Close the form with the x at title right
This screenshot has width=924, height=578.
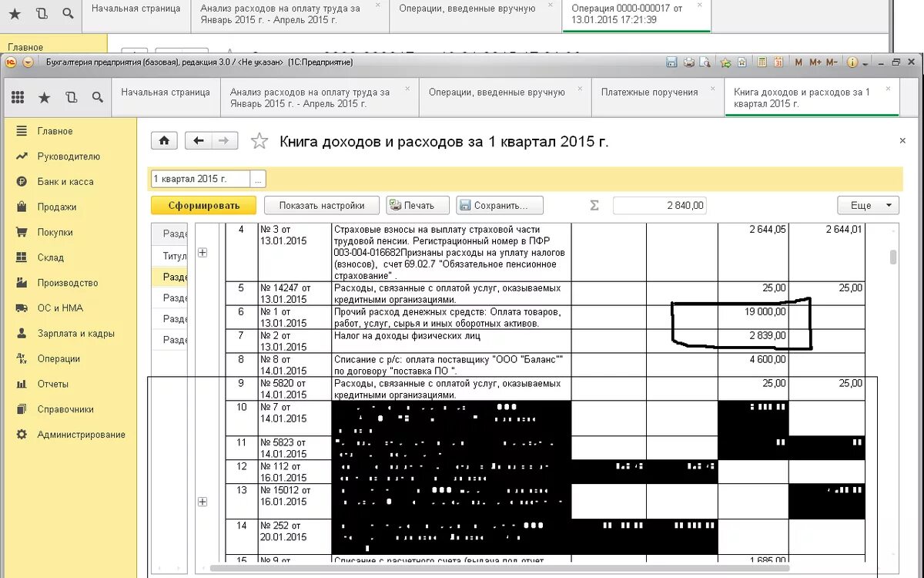point(902,141)
